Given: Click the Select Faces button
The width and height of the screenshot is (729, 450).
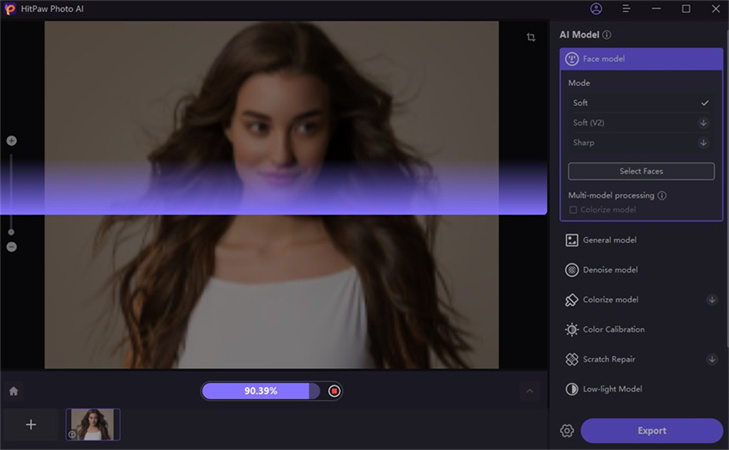Looking at the screenshot, I should pyautogui.click(x=641, y=171).
